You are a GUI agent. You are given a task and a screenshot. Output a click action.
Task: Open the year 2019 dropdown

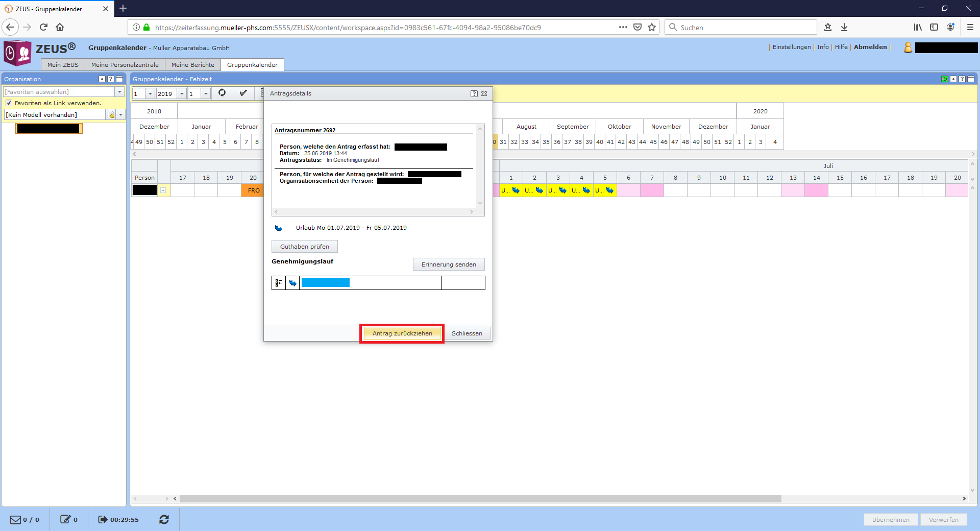pyautogui.click(x=182, y=94)
